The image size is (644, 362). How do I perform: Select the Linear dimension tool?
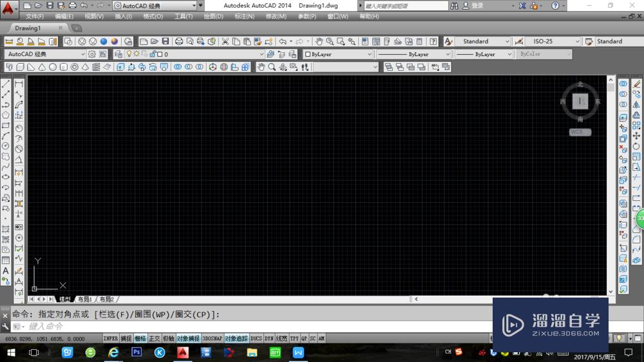19,84
